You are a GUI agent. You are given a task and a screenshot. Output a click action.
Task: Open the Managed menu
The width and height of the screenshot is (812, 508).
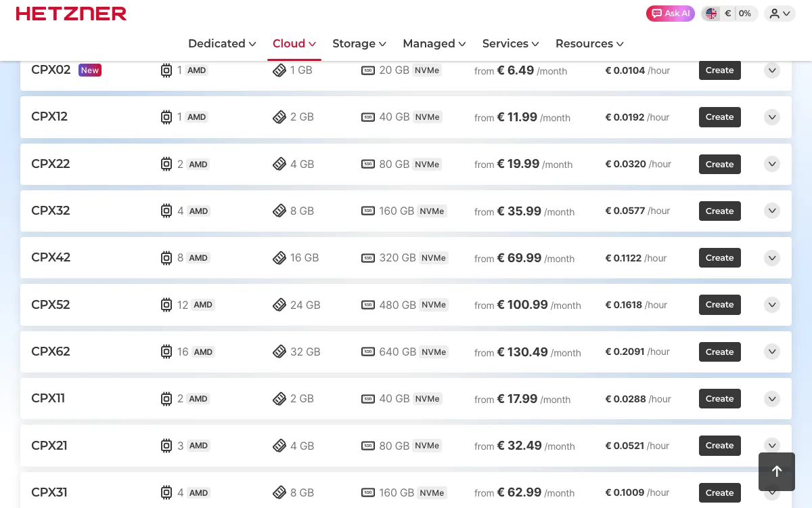434,43
